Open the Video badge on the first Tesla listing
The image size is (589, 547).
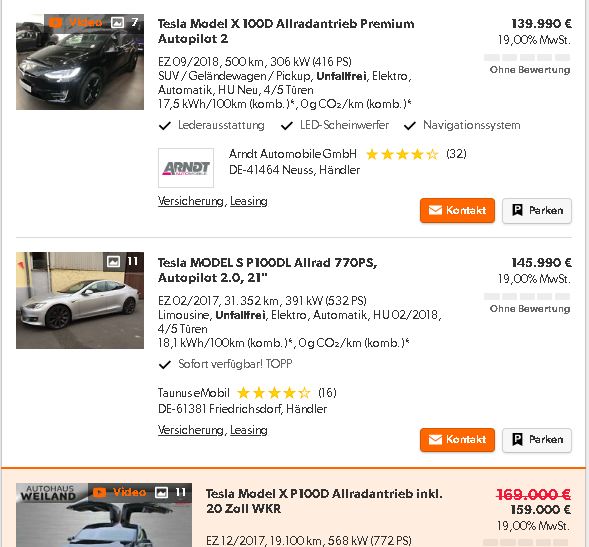(76, 23)
